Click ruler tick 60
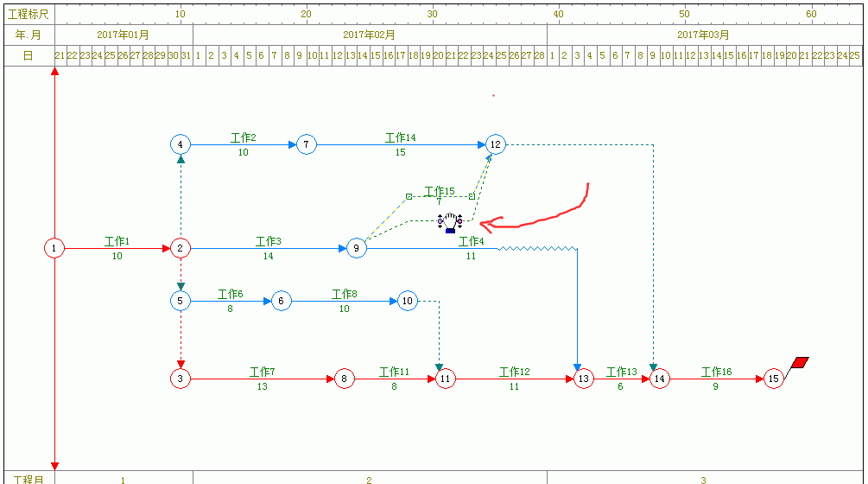Viewport: 868px width, 484px height. click(811, 14)
